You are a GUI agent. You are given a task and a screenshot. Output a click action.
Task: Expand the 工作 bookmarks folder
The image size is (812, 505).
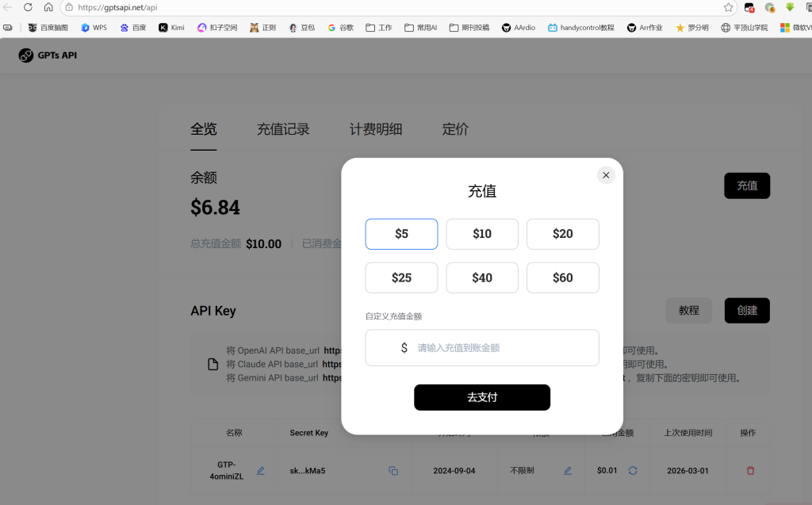[x=378, y=26]
